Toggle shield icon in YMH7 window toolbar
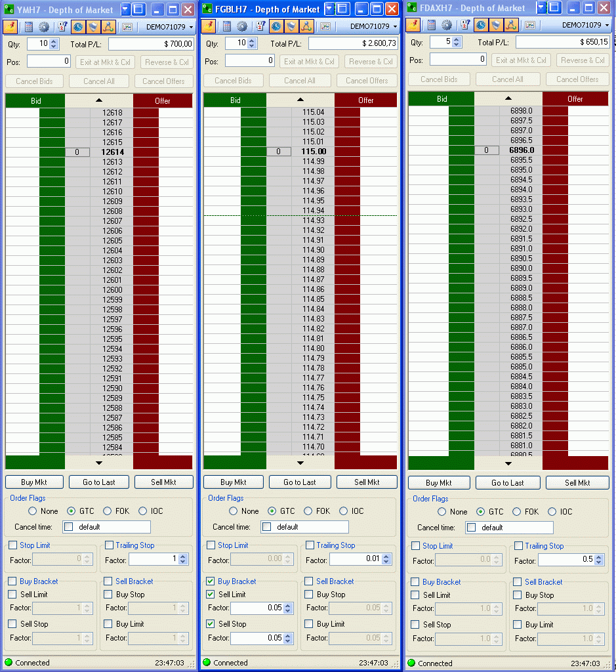 (x=93, y=27)
